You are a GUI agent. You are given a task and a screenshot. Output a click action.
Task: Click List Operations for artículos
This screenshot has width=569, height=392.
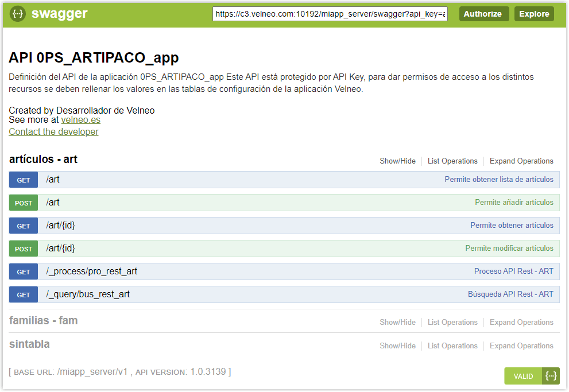(452, 161)
